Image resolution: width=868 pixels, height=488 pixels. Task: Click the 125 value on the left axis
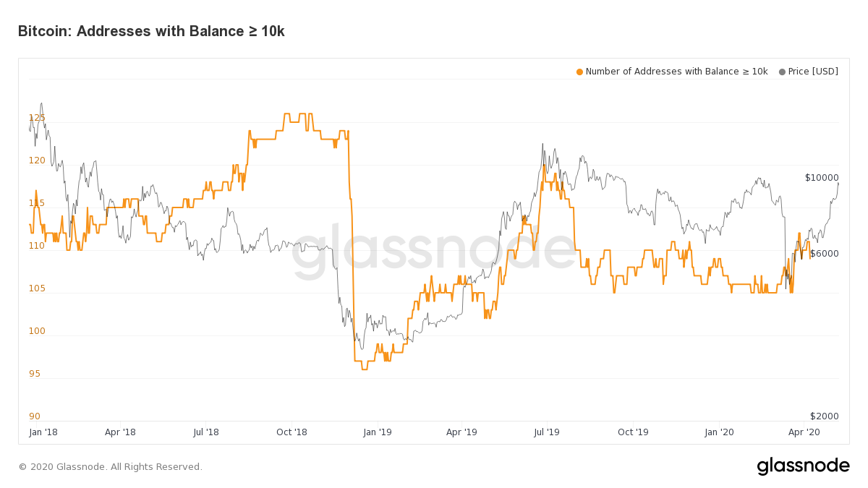tap(37, 118)
